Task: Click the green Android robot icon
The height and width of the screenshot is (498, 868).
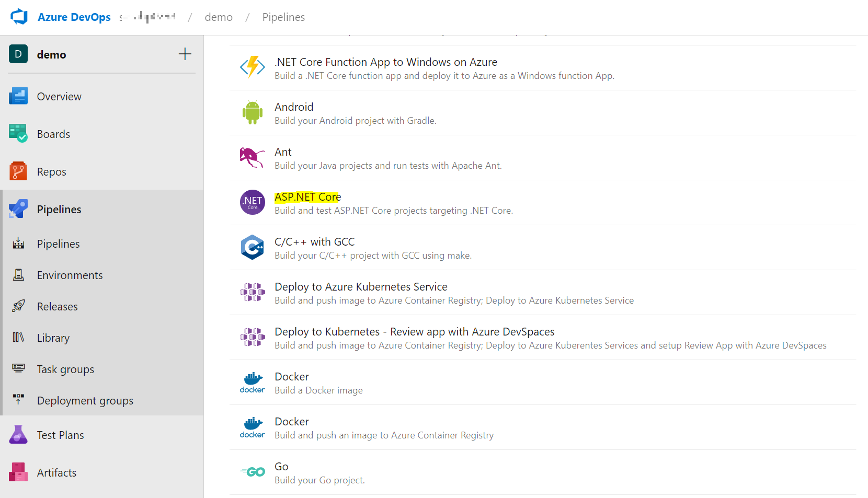Action: pyautogui.click(x=253, y=112)
